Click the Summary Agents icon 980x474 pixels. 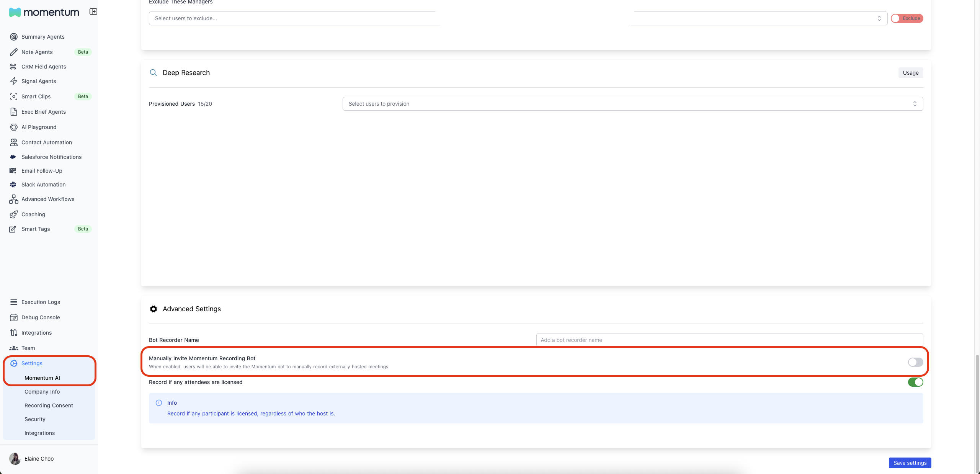(14, 37)
